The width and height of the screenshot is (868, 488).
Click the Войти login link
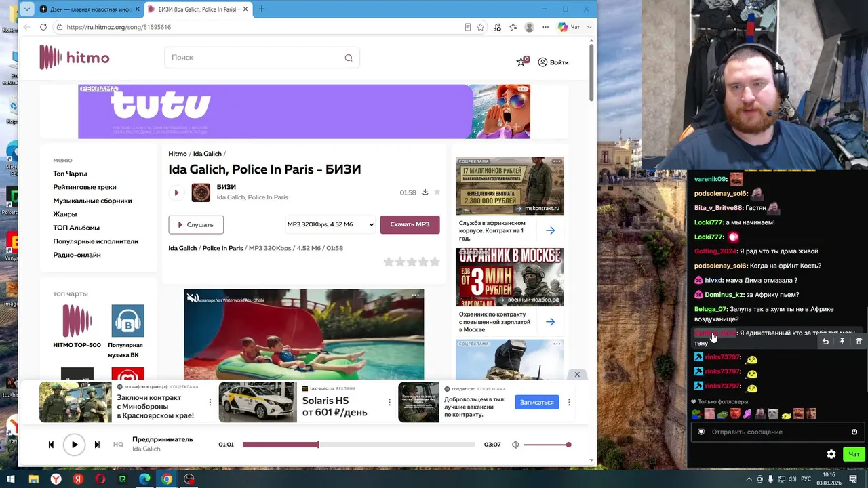pos(553,62)
